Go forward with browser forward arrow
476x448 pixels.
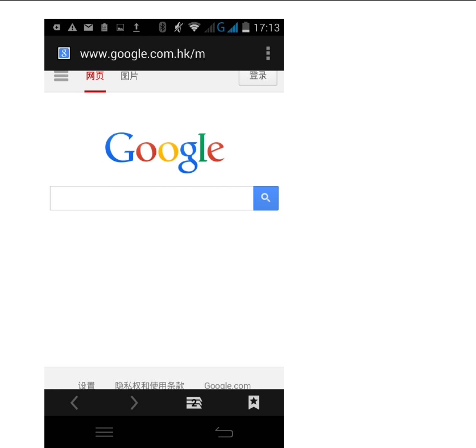click(134, 403)
